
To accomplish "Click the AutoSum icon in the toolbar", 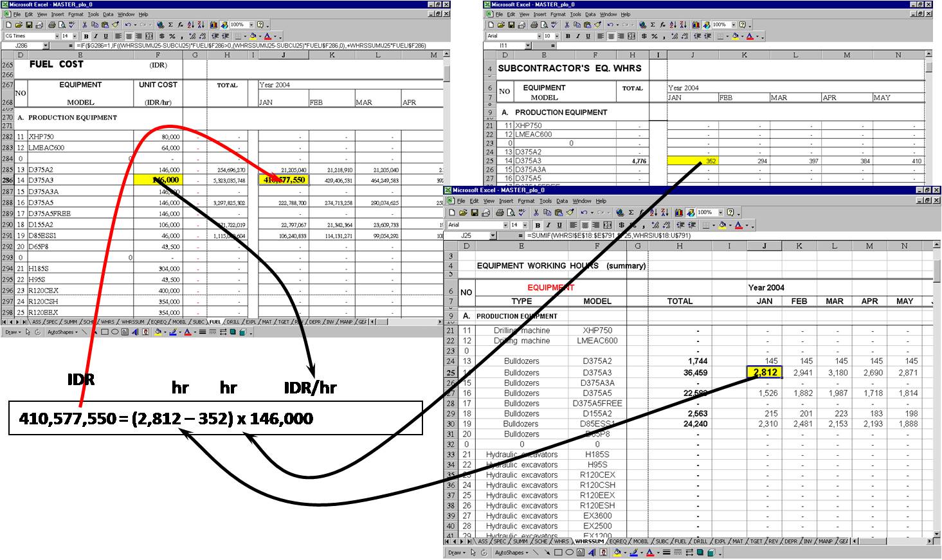I will (171, 26).
